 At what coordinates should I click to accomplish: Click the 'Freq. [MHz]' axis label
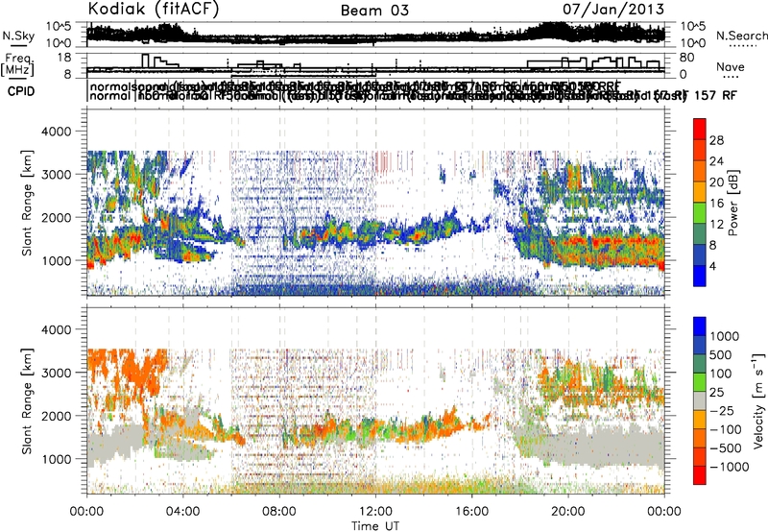pos(17,64)
